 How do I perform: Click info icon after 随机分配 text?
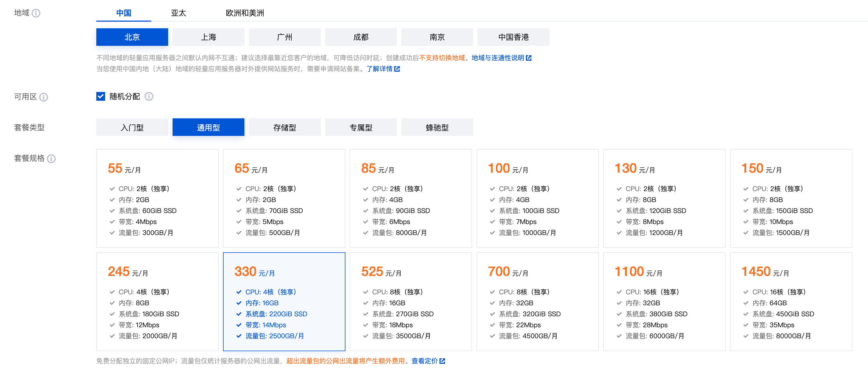tap(149, 96)
